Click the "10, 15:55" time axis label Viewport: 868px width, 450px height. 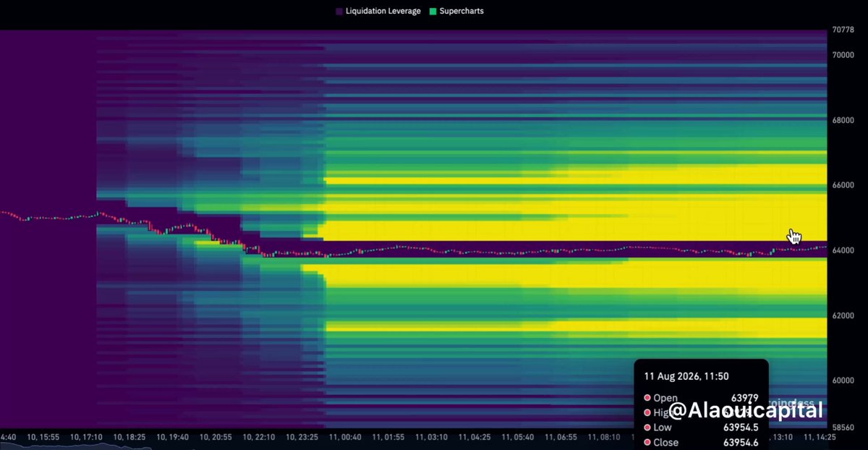pos(43,437)
